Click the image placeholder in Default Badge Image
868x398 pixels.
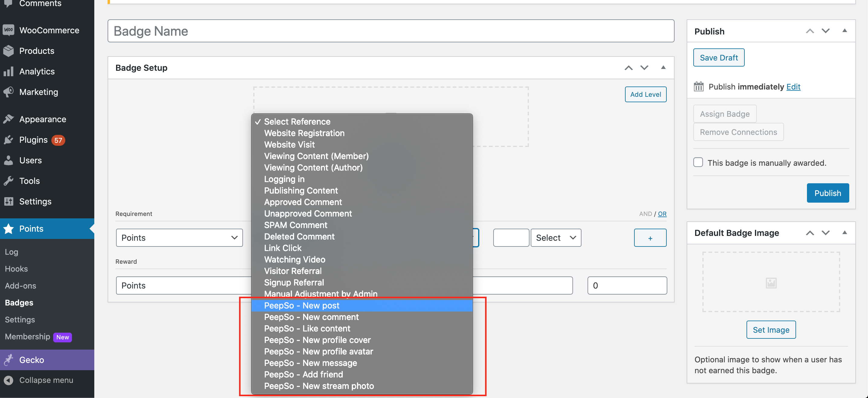point(771,283)
